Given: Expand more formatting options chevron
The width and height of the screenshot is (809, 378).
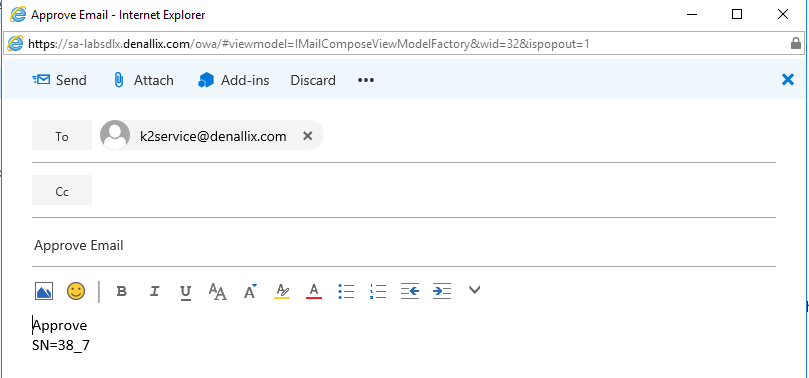Looking at the screenshot, I should pyautogui.click(x=475, y=290).
